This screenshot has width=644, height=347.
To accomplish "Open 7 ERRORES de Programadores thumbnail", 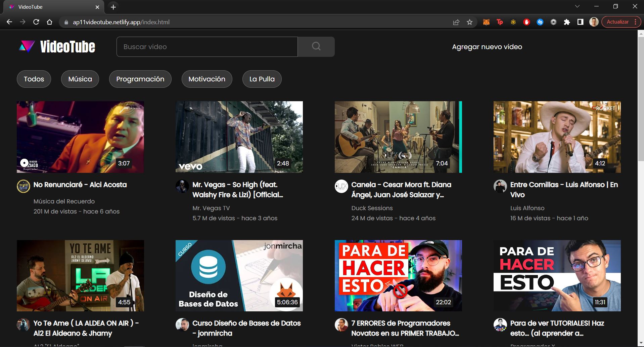I will point(398,276).
